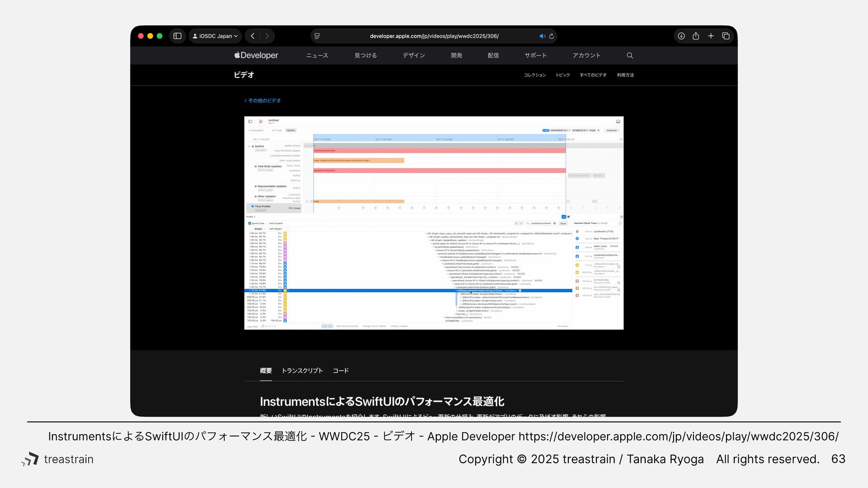Show Safari downloads
Screen dimensions: 868x488
(681, 36)
